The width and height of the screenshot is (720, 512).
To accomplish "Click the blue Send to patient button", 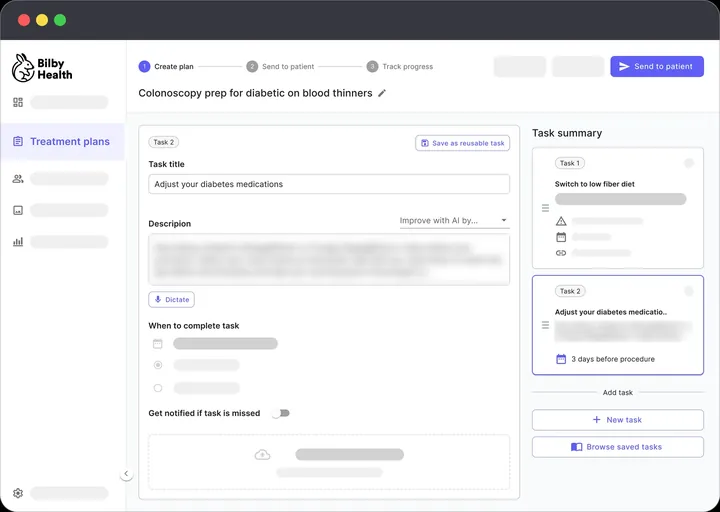I will pyautogui.click(x=657, y=67).
